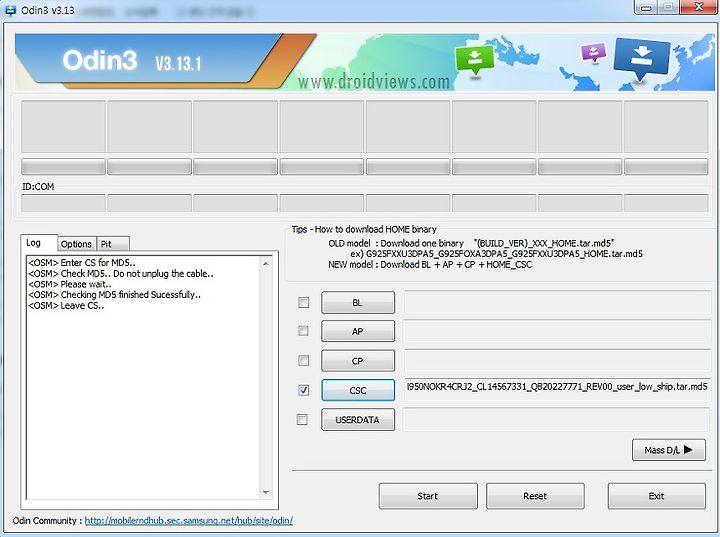Click the CP file button
Viewport: 720px width, 537px height.
(358, 361)
